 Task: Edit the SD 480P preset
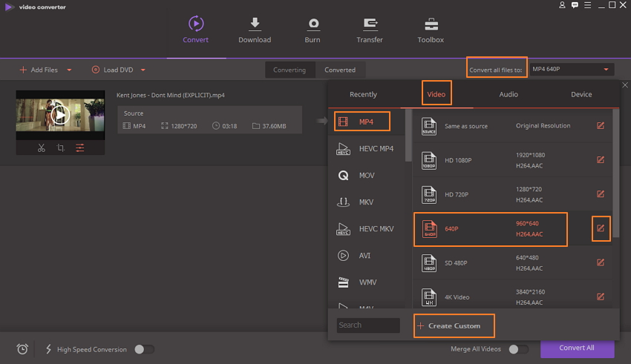click(x=601, y=262)
